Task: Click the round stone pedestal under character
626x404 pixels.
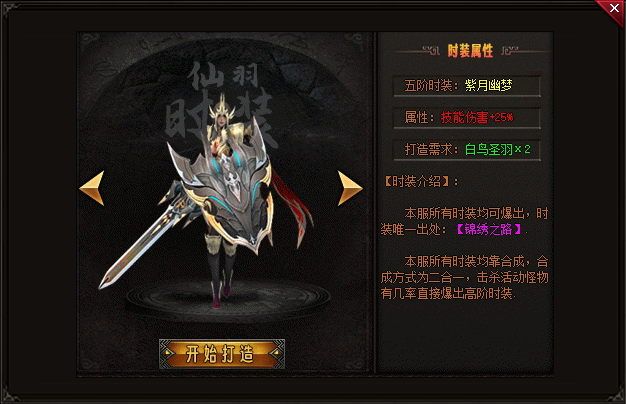Action: (228, 297)
